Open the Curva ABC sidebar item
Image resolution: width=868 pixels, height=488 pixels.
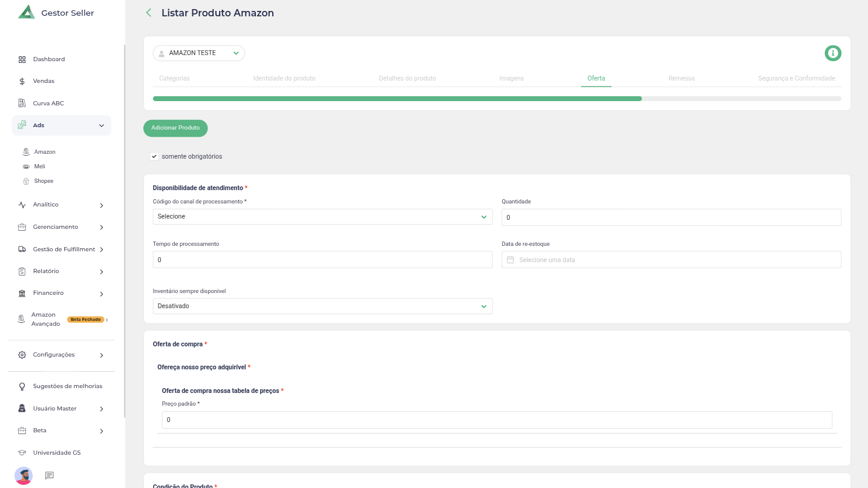pos(48,104)
